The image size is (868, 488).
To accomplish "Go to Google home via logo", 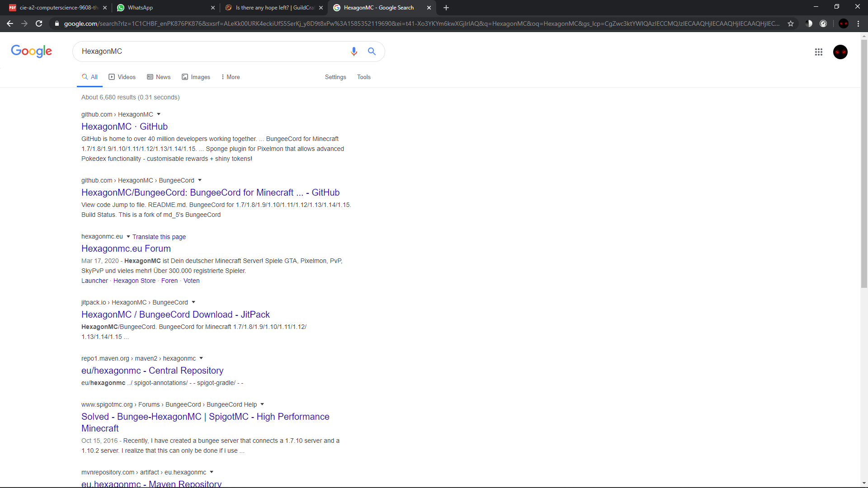I will [x=31, y=51].
